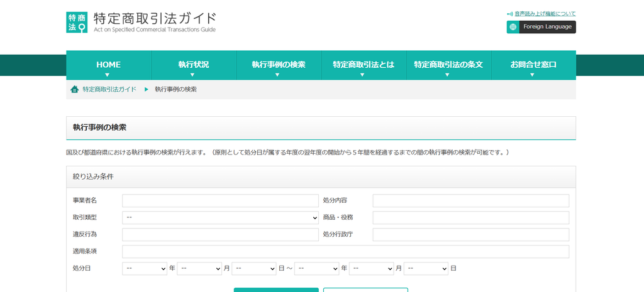644x292 pixels.
Task: Click the 商品・役務 input field
Action: click(470, 218)
